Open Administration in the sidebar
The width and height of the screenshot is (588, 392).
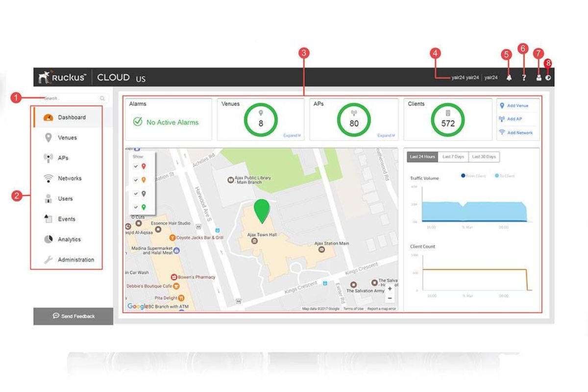pyautogui.click(x=76, y=260)
